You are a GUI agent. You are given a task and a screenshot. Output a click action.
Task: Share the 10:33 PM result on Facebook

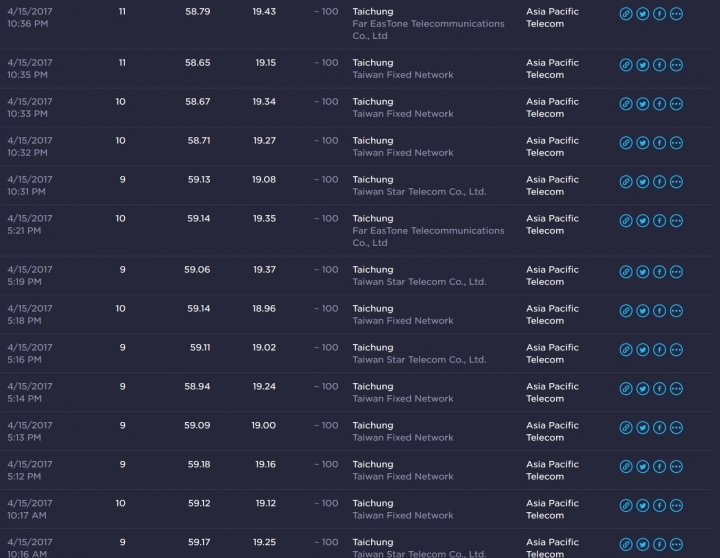coord(659,104)
